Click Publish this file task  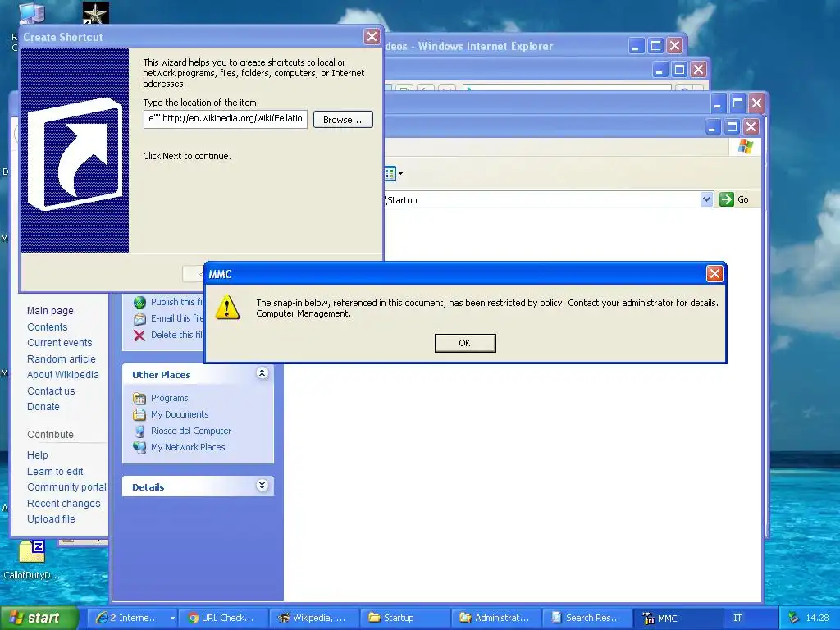coord(177,302)
